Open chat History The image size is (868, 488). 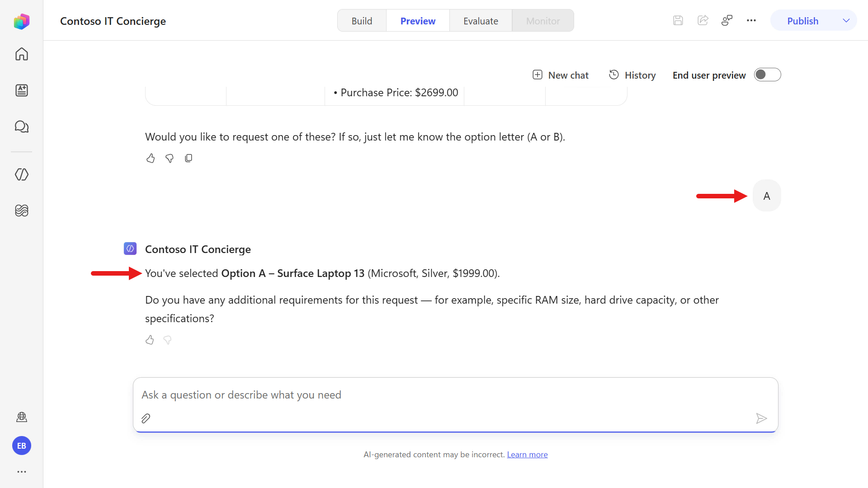632,75
